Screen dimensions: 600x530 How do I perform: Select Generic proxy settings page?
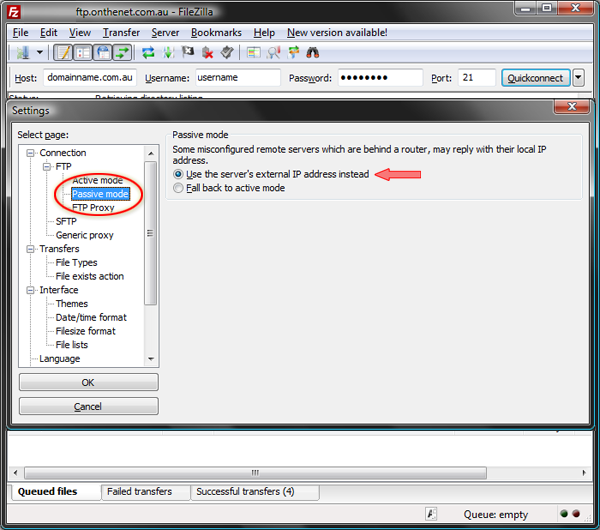(85, 235)
